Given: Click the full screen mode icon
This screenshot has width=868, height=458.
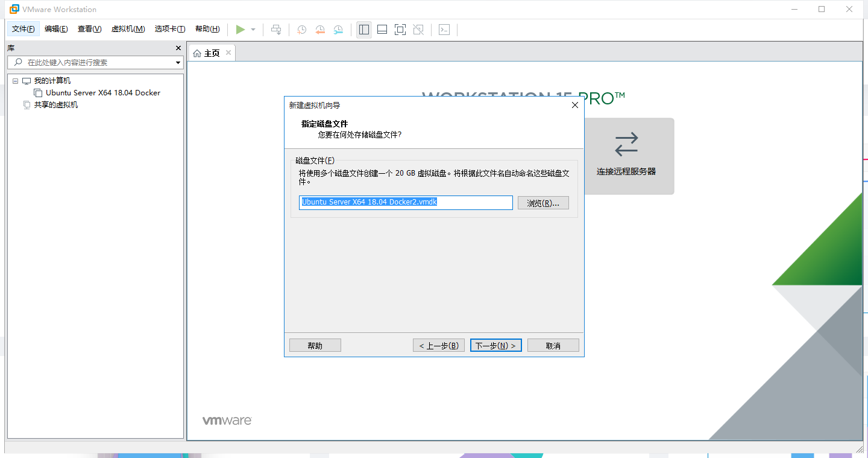Looking at the screenshot, I should (x=400, y=30).
